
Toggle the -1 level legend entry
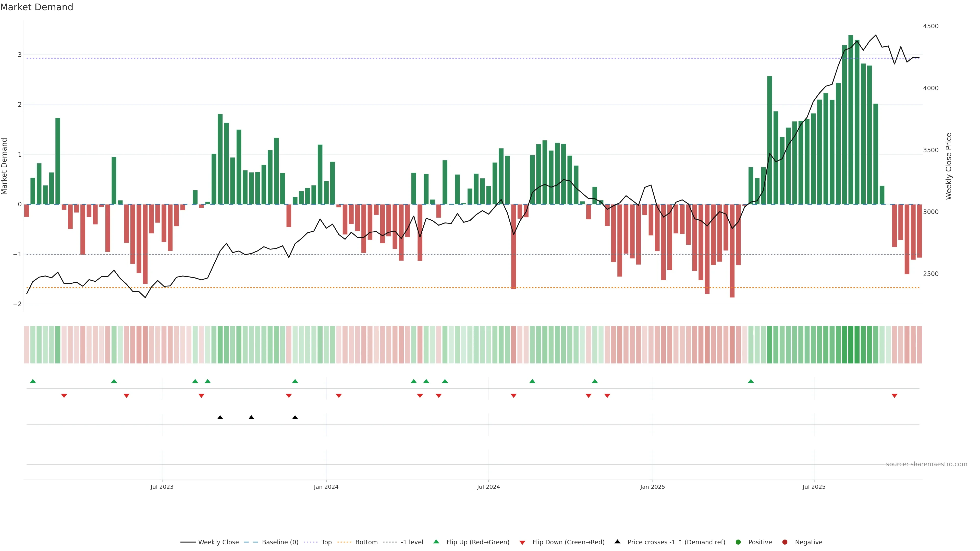(412, 542)
